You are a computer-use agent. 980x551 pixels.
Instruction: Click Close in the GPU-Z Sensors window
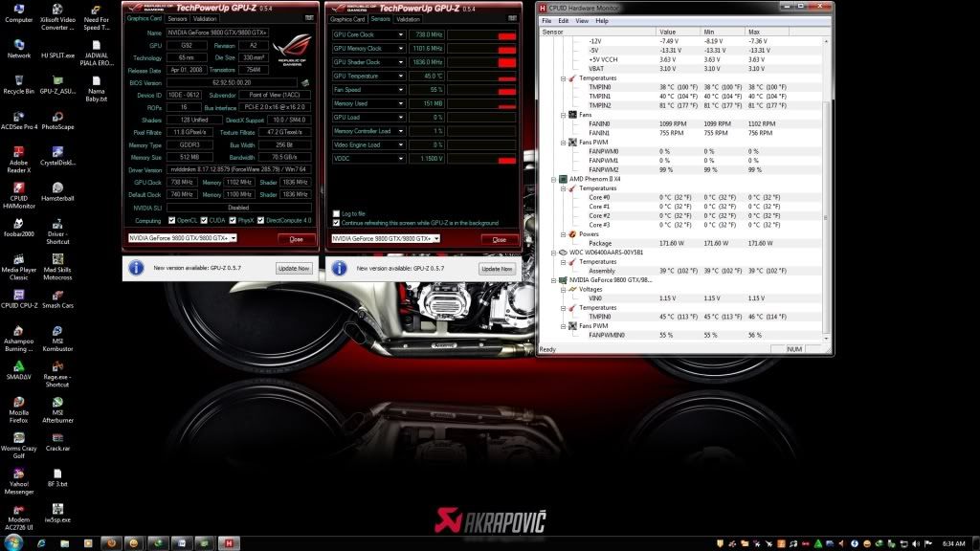[499, 240]
